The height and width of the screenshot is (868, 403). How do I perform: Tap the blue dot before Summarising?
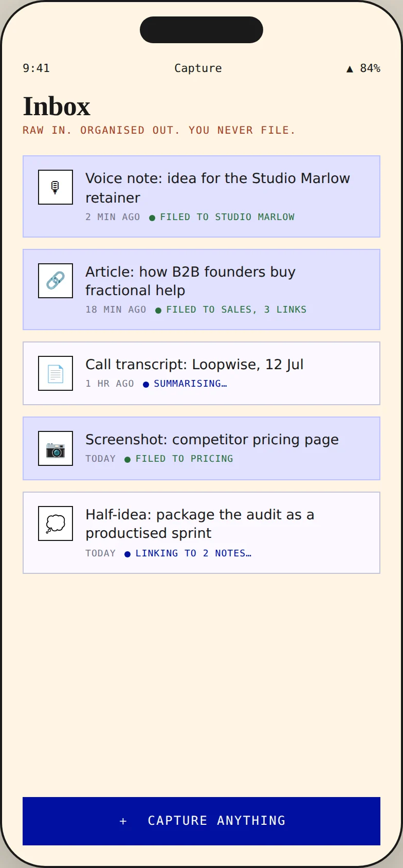(x=146, y=385)
